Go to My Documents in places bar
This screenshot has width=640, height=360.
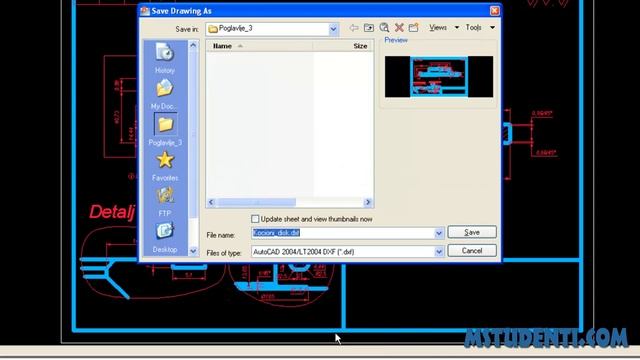point(165,94)
